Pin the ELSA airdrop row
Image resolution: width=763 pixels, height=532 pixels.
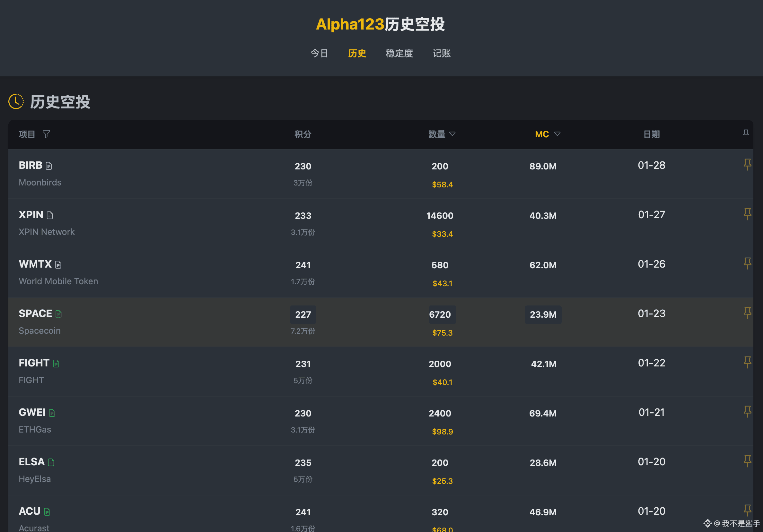point(747,460)
